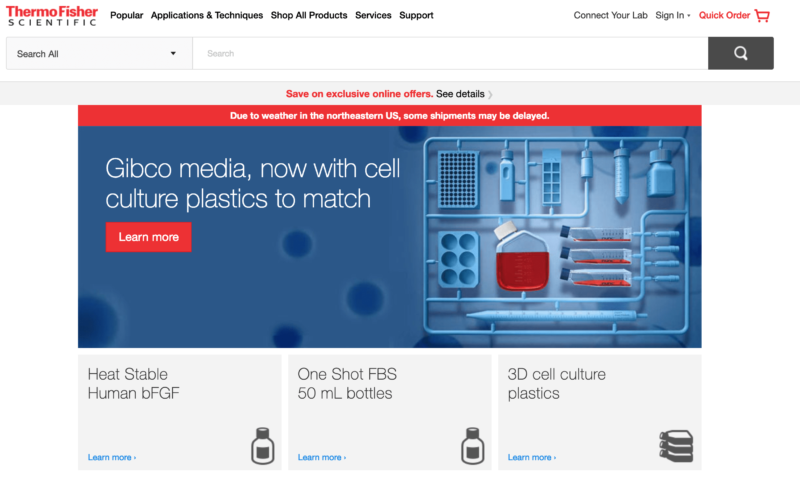
Task: Click the Save on exclusive online offers text
Action: (359, 94)
